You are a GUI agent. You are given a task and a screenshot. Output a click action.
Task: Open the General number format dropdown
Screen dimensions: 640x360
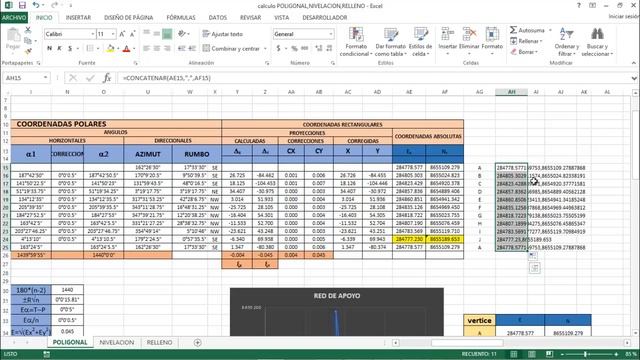pos(331,34)
